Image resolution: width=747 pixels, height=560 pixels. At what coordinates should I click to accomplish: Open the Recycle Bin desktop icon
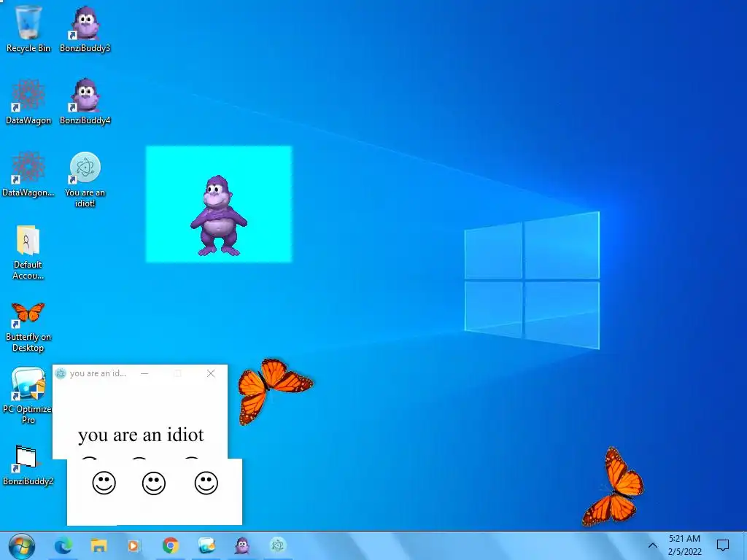click(x=28, y=28)
